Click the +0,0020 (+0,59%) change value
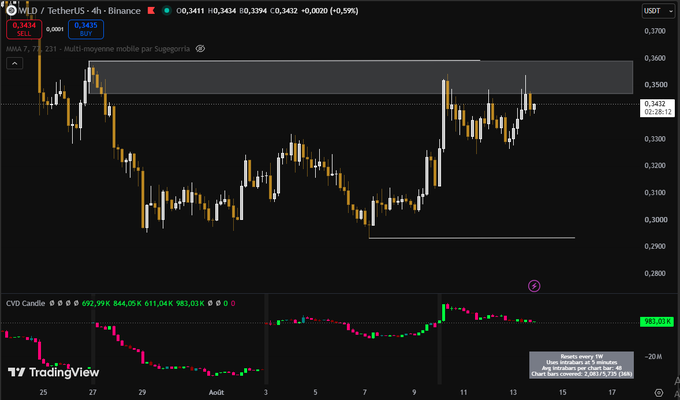680x400 pixels. click(330, 11)
